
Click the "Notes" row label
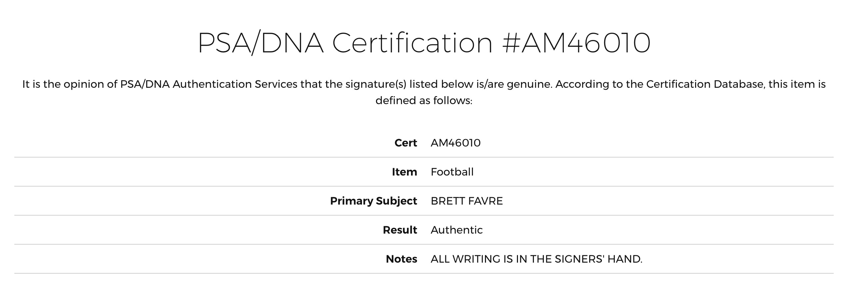coord(401,259)
